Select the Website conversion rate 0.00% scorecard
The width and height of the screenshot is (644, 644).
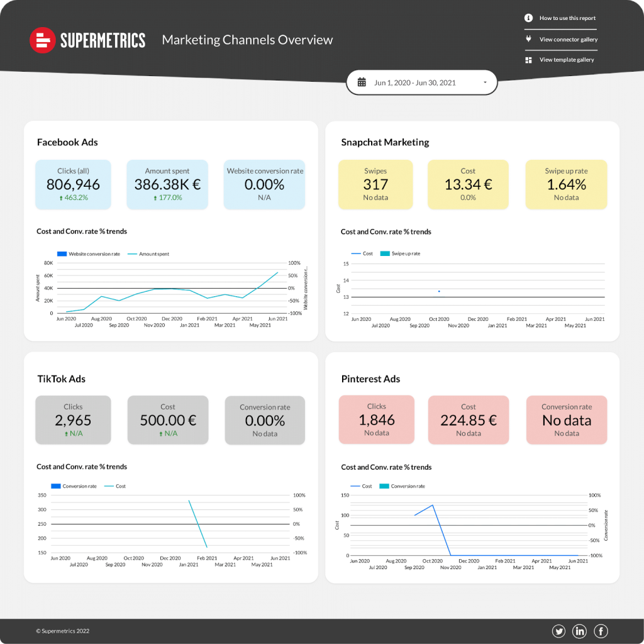265,184
